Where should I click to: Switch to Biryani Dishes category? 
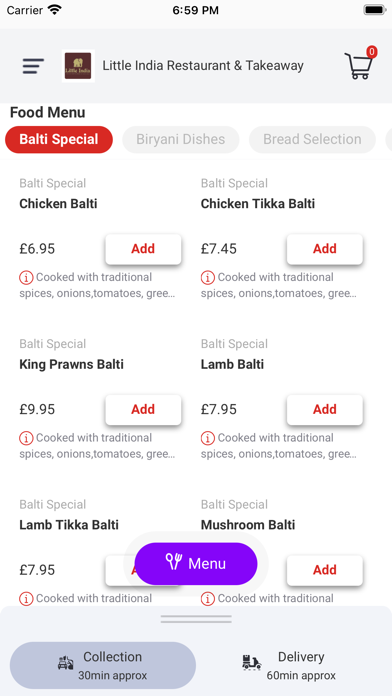click(181, 139)
